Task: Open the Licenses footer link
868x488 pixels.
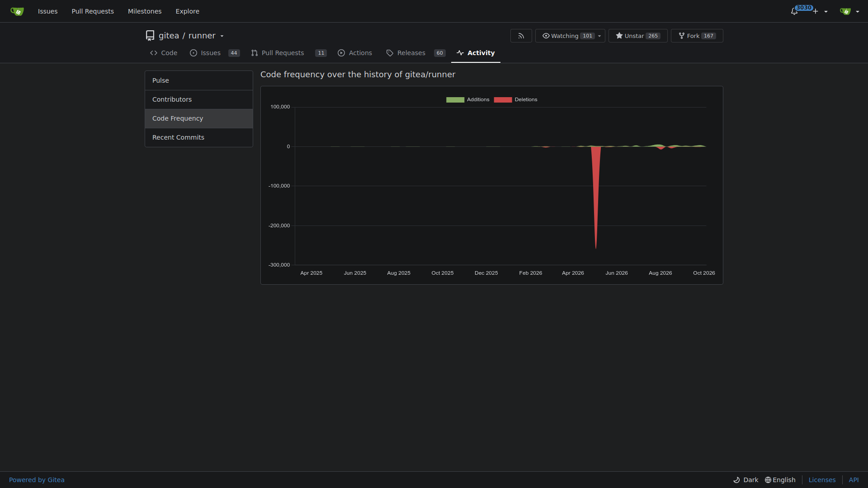Action: [822, 480]
